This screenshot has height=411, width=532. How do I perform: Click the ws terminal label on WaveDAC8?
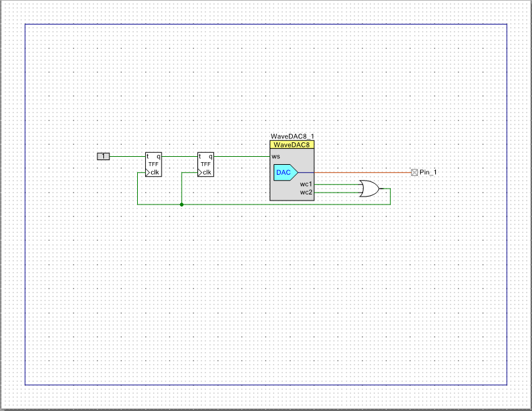276,157
